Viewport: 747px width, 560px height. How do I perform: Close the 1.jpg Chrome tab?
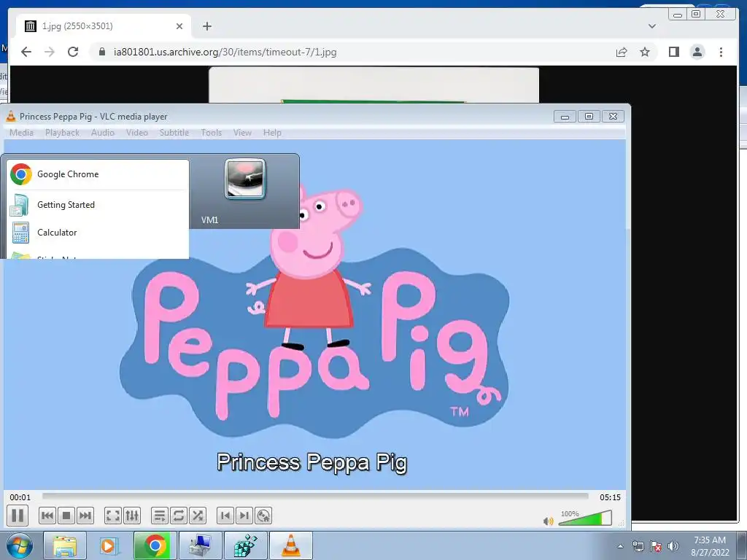click(x=179, y=26)
